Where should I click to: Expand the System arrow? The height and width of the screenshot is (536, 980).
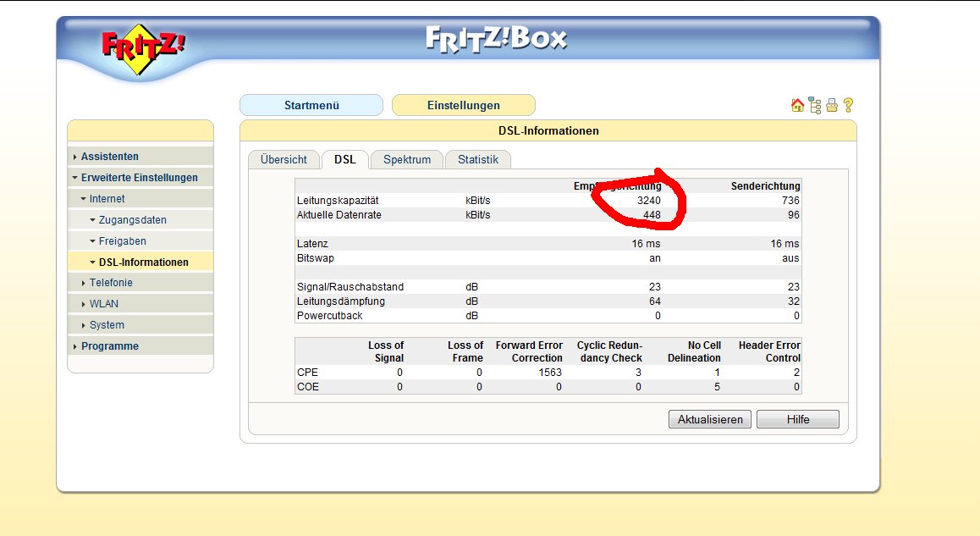click(x=83, y=325)
